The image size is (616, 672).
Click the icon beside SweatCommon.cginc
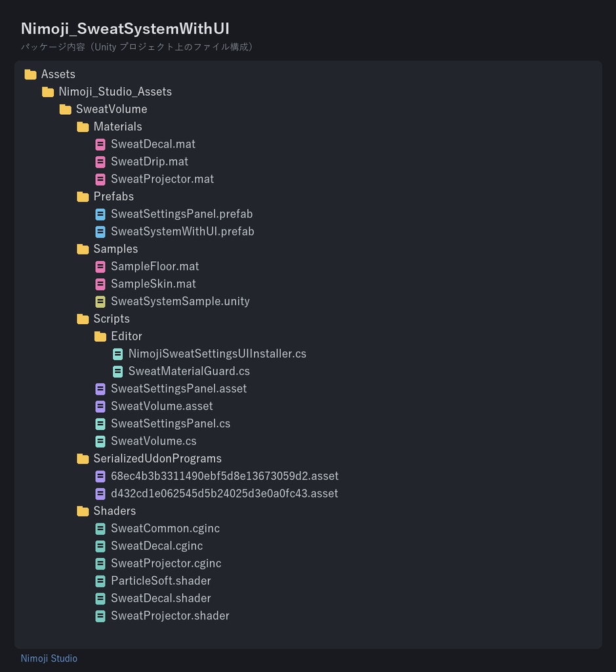click(100, 529)
